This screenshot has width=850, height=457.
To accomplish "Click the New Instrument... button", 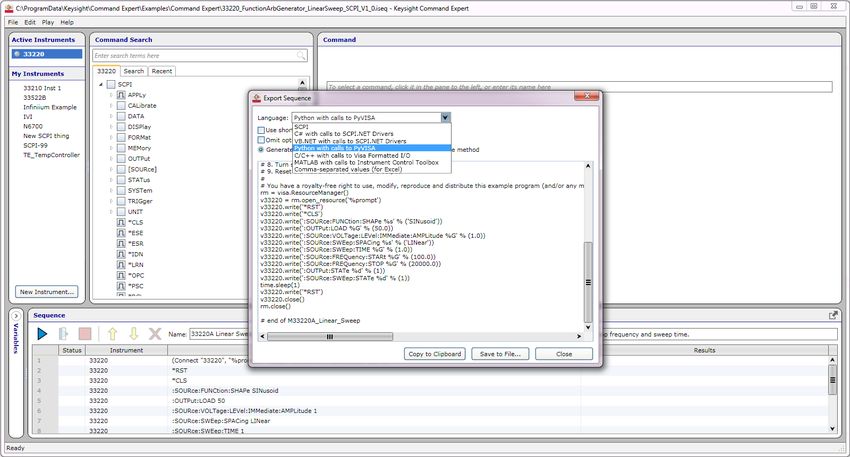I will coord(47,292).
